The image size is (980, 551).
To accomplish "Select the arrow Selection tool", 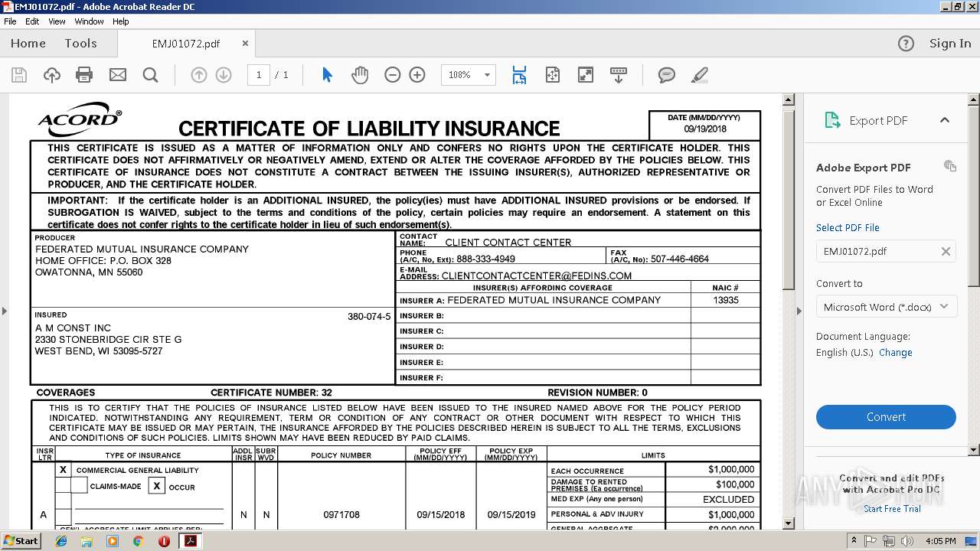I will click(x=327, y=75).
